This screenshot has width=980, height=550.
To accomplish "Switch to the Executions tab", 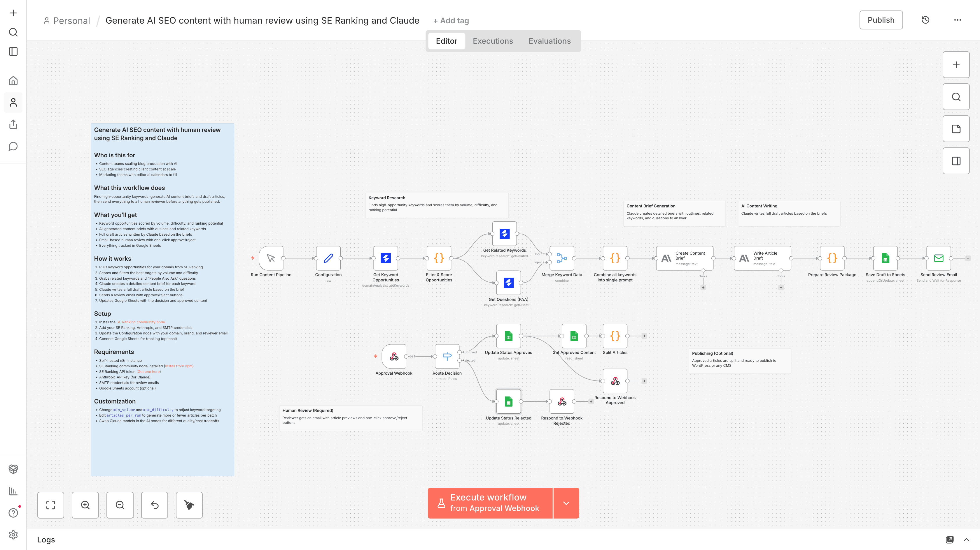I will point(493,41).
